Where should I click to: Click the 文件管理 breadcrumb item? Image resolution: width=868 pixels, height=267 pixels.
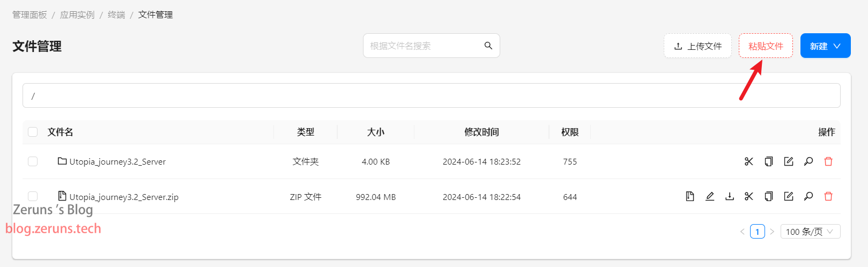tap(155, 14)
